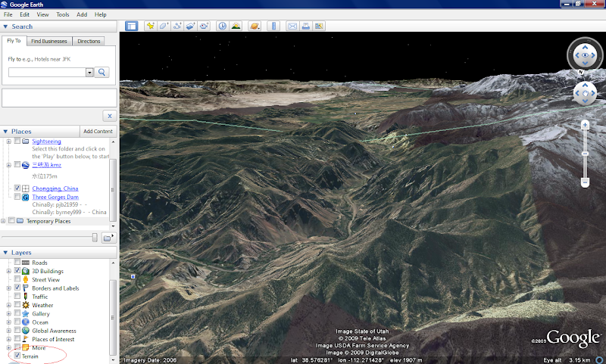
Task: Expand the Temporary Places tree node
Action: pyautogui.click(x=3, y=221)
